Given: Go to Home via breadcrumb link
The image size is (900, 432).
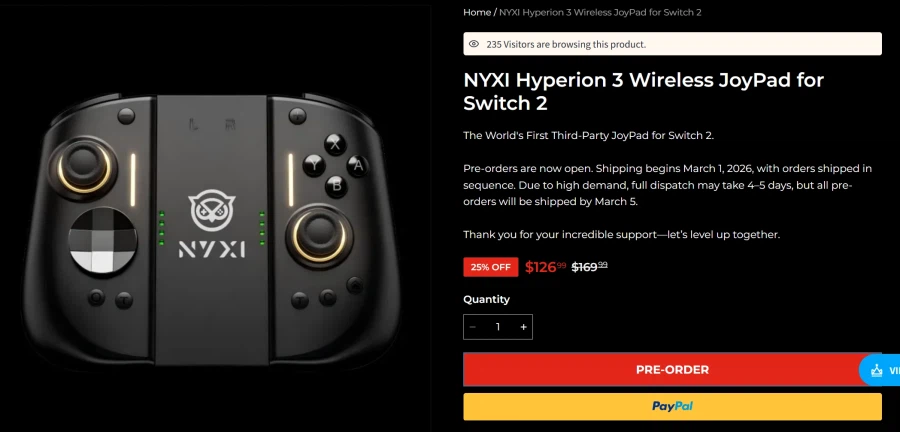Looking at the screenshot, I should pyautogui.click(x=477, y=12).
